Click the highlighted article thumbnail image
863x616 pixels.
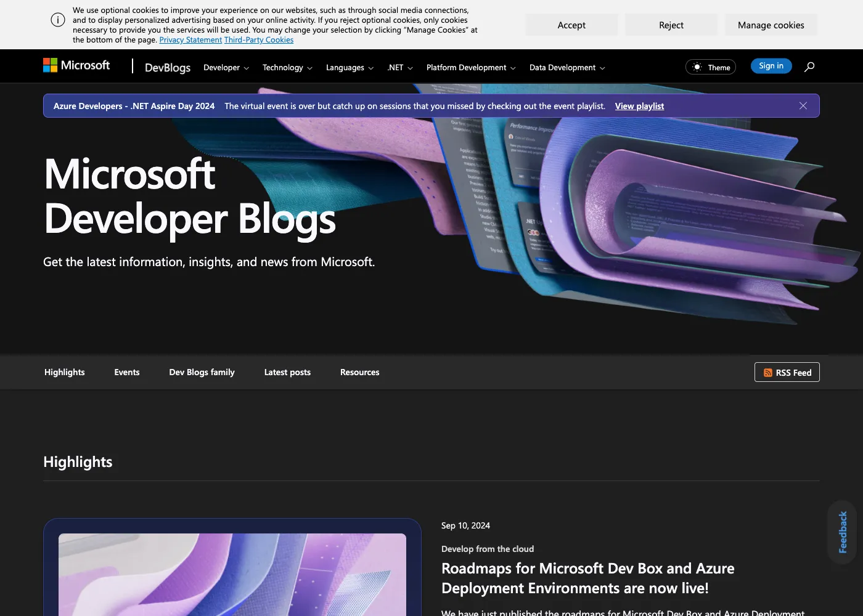[232, 574]
